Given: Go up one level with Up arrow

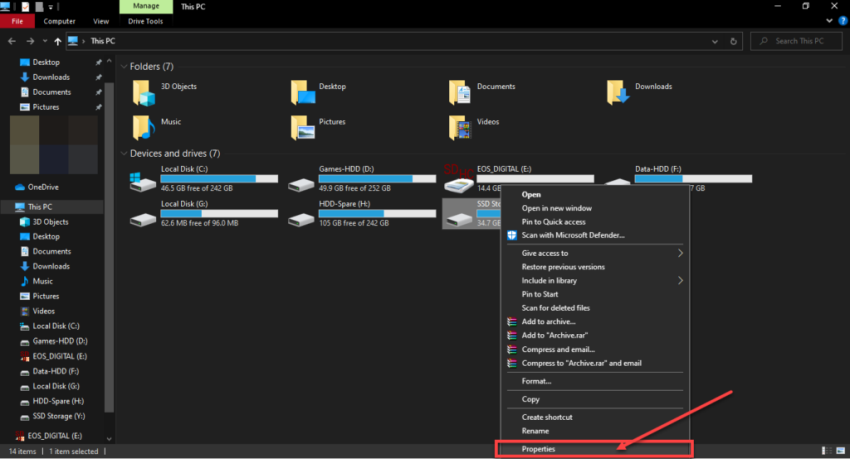Looking at the screenshot, I should click(x=57, y=41).
